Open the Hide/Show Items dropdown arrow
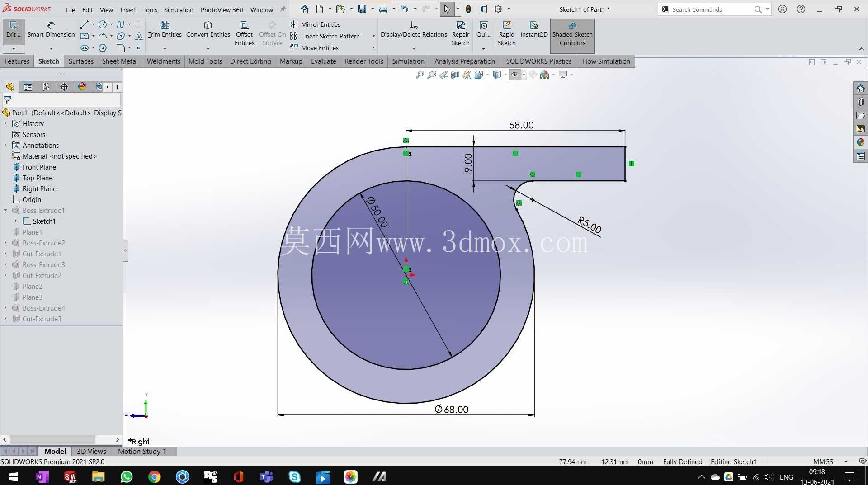This screenshot has width=868, height=485. [524, 75]
